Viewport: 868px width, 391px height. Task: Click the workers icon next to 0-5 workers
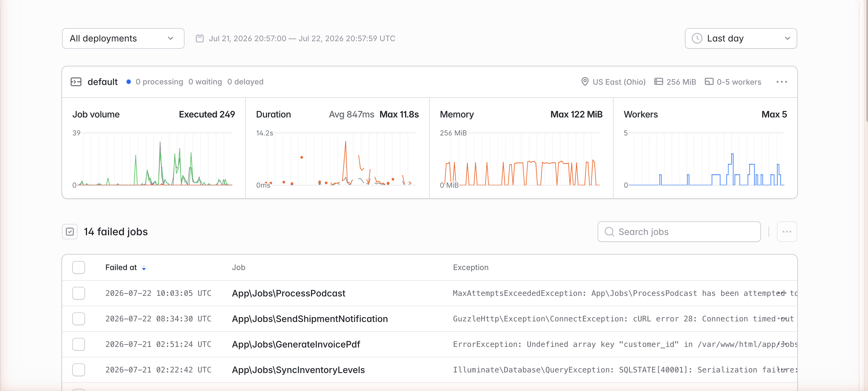click(709, 82)
